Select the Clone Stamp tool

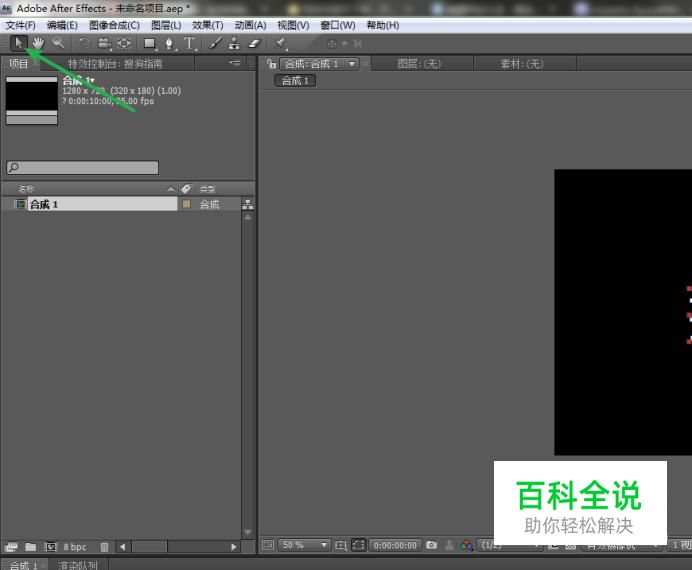click(234, 43)
